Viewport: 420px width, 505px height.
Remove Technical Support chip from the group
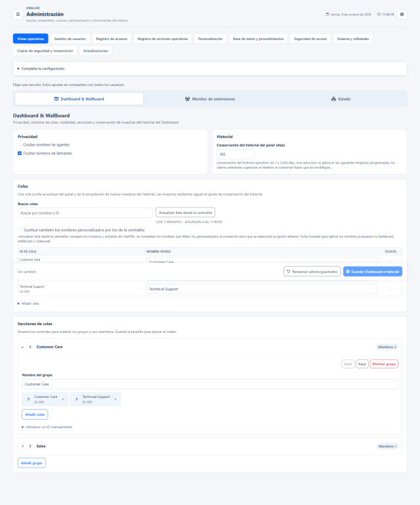click(115, 399)
